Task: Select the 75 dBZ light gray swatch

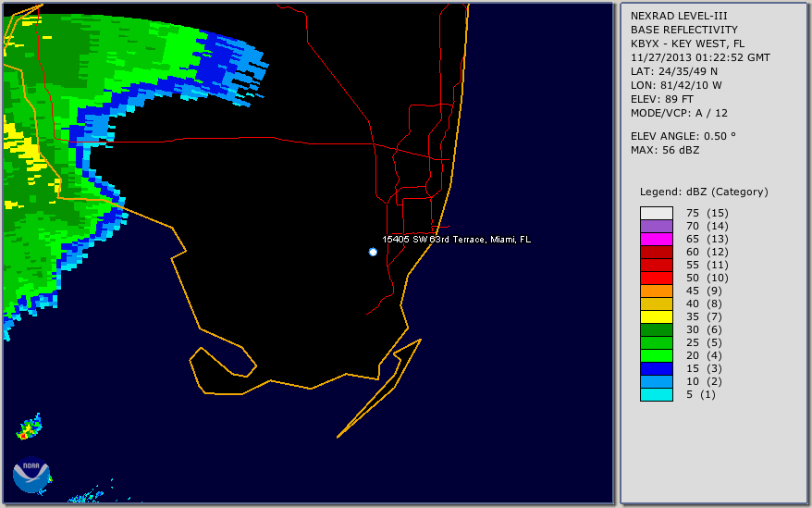Action: click(657, 213)
